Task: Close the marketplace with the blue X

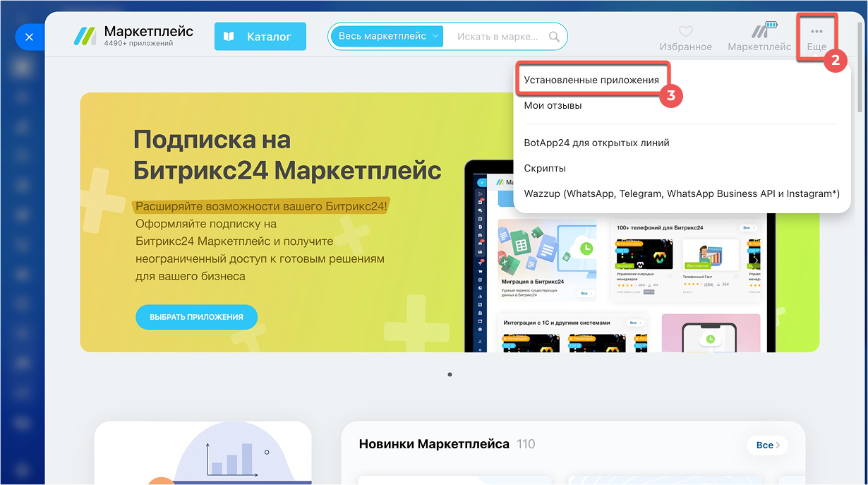Action: click(x=30, y=37)
